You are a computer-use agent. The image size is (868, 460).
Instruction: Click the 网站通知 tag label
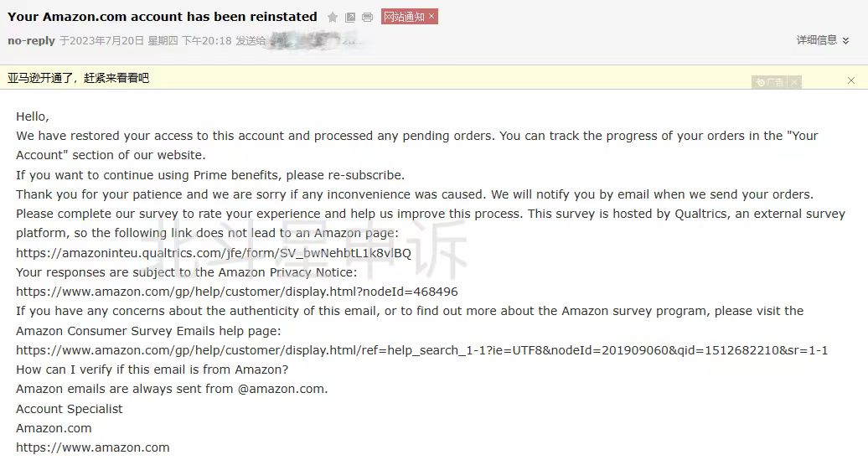pyautogui.click(x=404, y=17)
